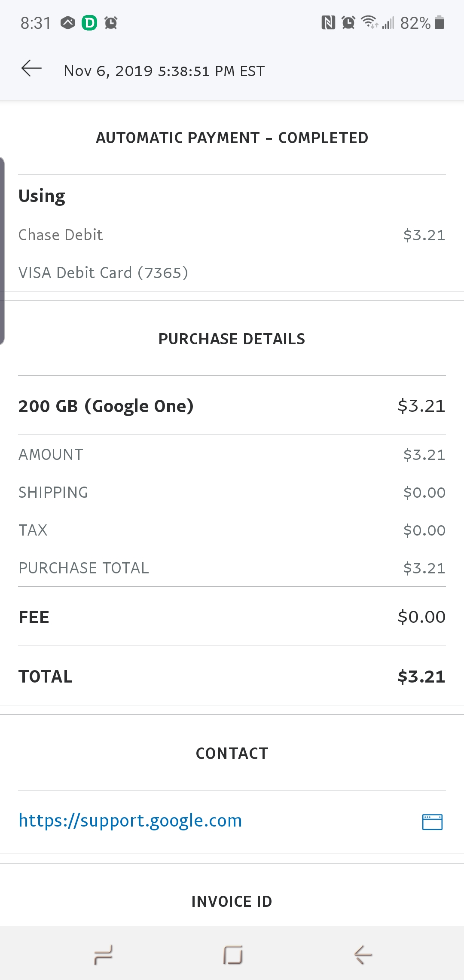464x980 pixels.
Task: Tap the TOTAL amount row
Action: [x=232, y=677]
